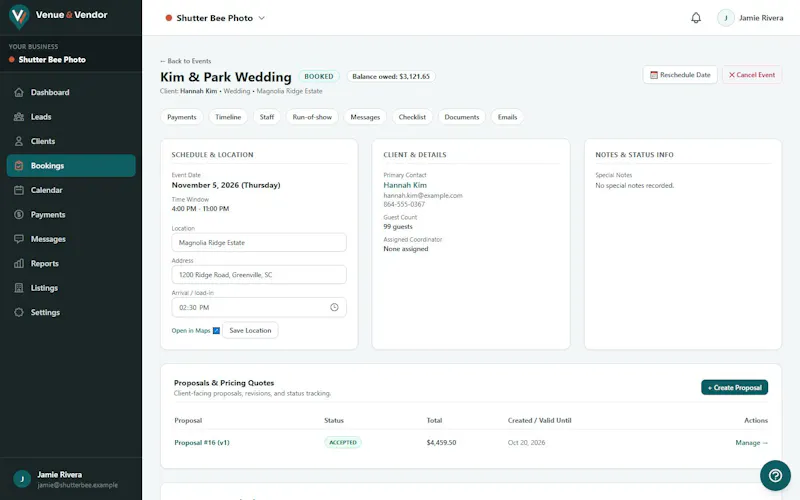Click the Listings building icon
The width and height of the screenshot is (800, 500).
(19, 288)
